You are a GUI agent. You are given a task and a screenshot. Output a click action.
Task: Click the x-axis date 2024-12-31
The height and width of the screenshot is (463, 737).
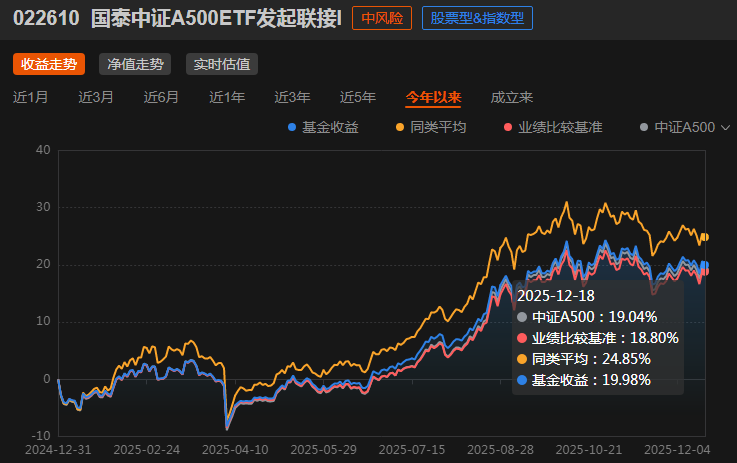[x=58, y=450]
